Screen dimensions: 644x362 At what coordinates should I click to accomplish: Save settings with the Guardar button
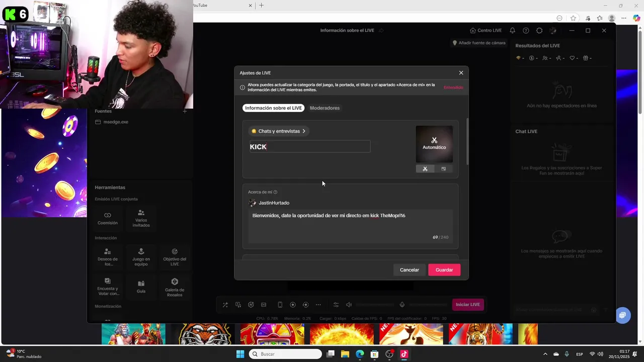tap(444, 270)
